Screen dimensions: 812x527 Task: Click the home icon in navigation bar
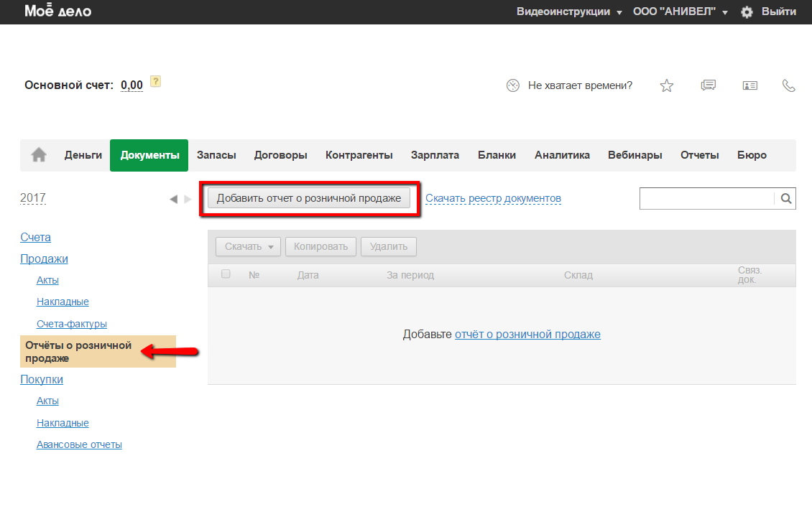tap(39, 155)
